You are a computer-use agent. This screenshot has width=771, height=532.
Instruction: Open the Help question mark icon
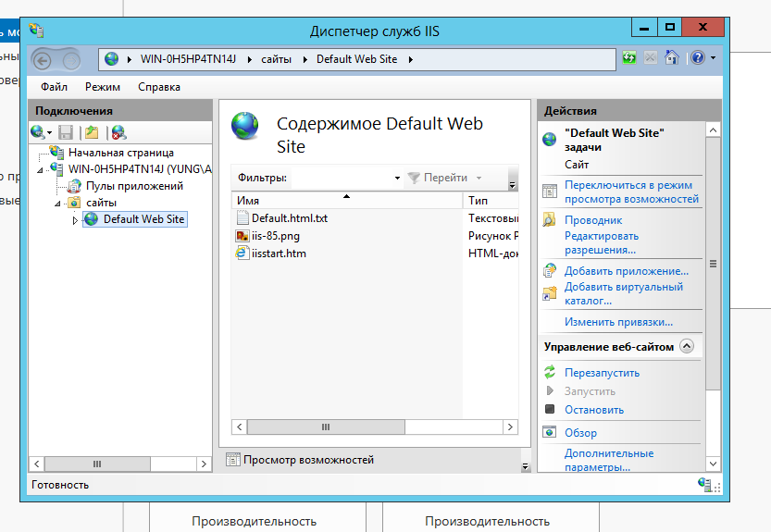pos(698,58)
